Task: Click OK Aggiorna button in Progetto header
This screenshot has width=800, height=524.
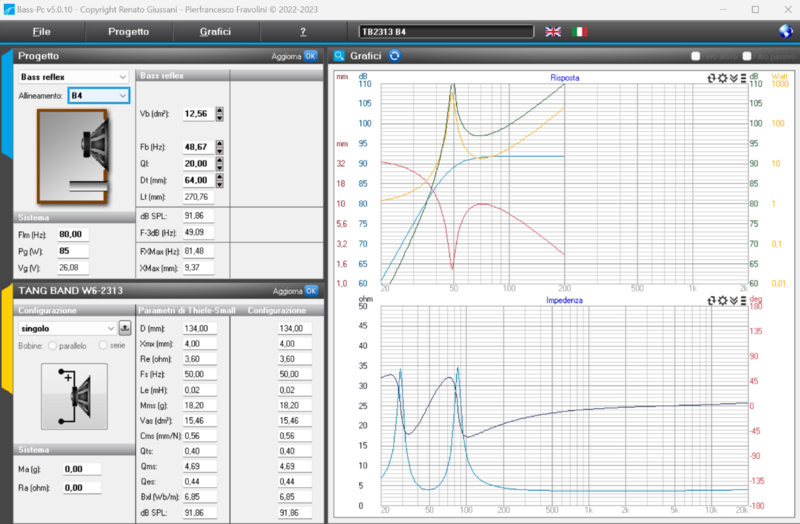Action: click(x=310, y=56)
